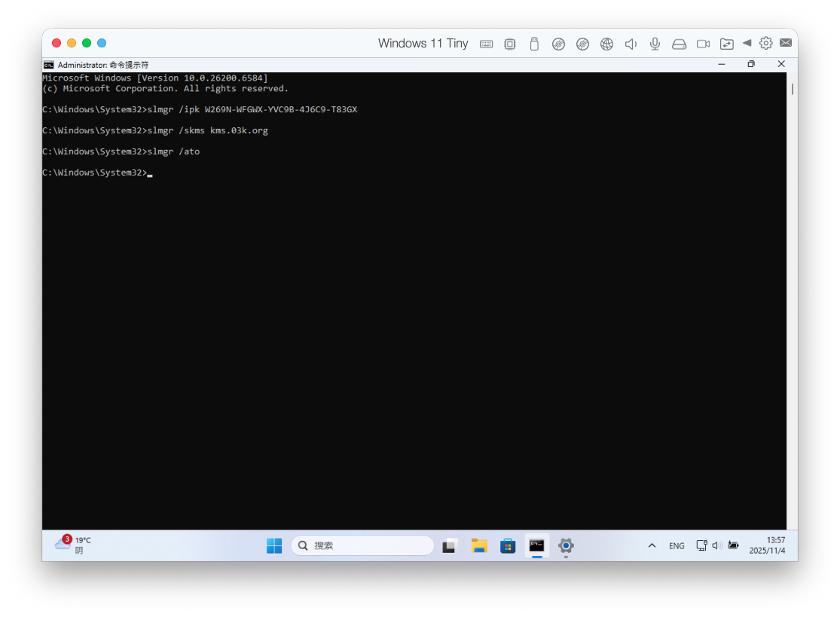The height and width of the screenshot is (617, 840).
Task: Open the Windows Start menu
Action: (x=274, y=545)
